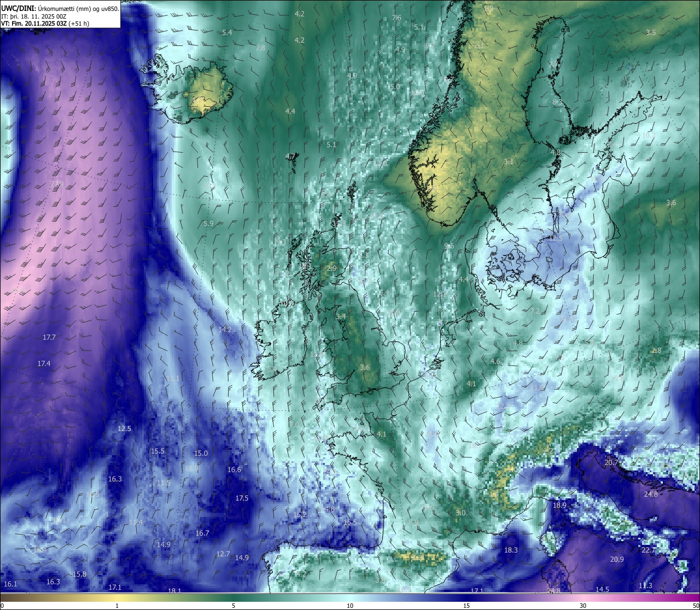Click the 10.2 value near Finland
Screen dimensions: 700x610
click(648, 135)
